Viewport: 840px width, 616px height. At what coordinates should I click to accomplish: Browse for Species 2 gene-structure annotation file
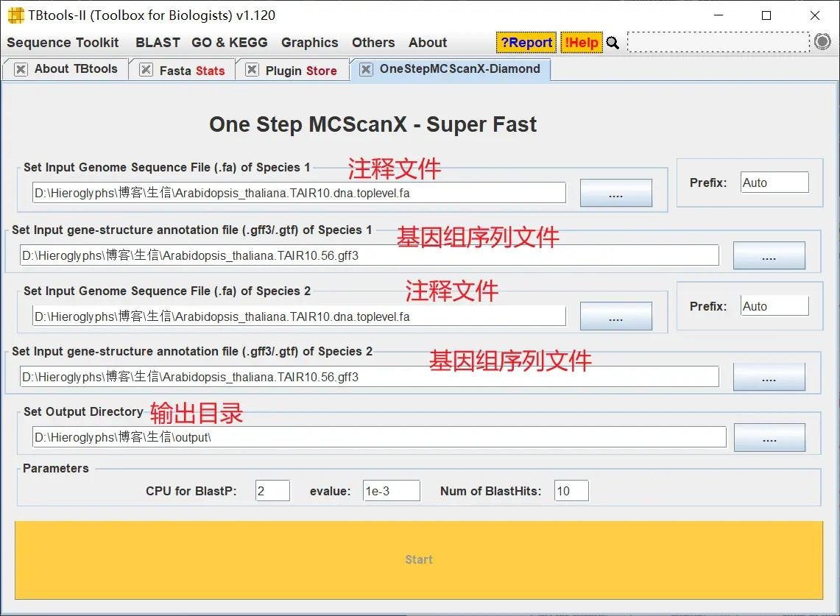coord(769,377)
